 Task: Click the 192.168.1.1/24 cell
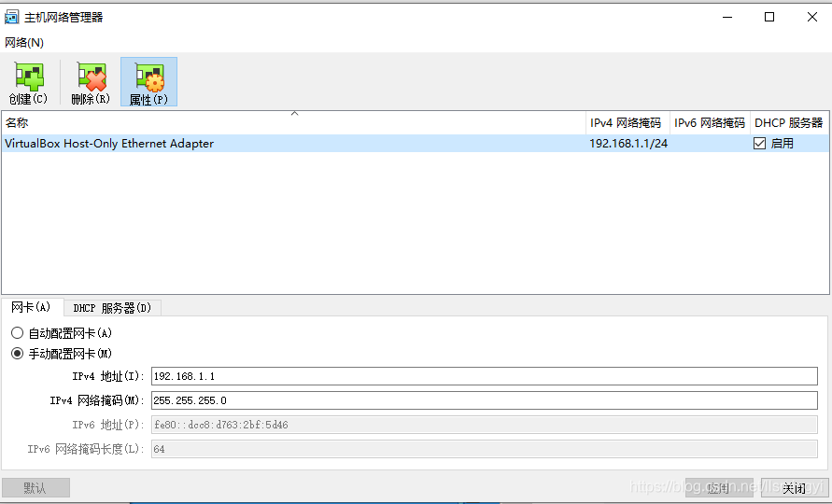628,143
